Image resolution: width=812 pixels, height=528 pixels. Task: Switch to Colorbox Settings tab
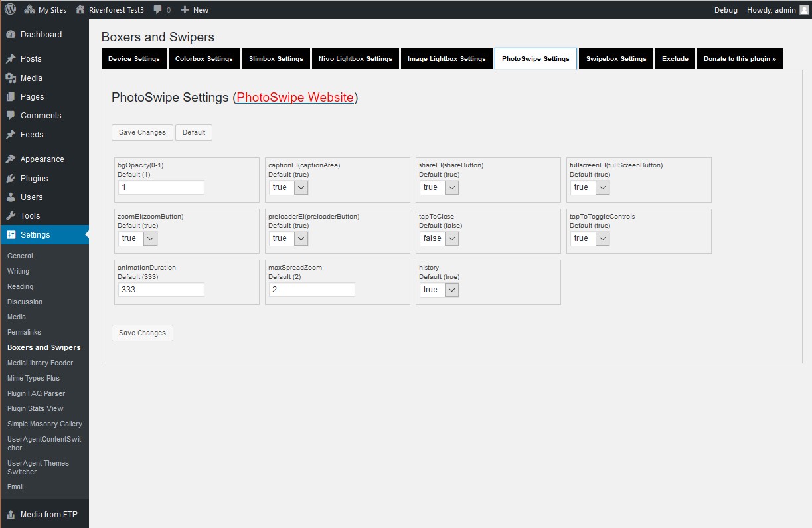[x=204, y=58]
